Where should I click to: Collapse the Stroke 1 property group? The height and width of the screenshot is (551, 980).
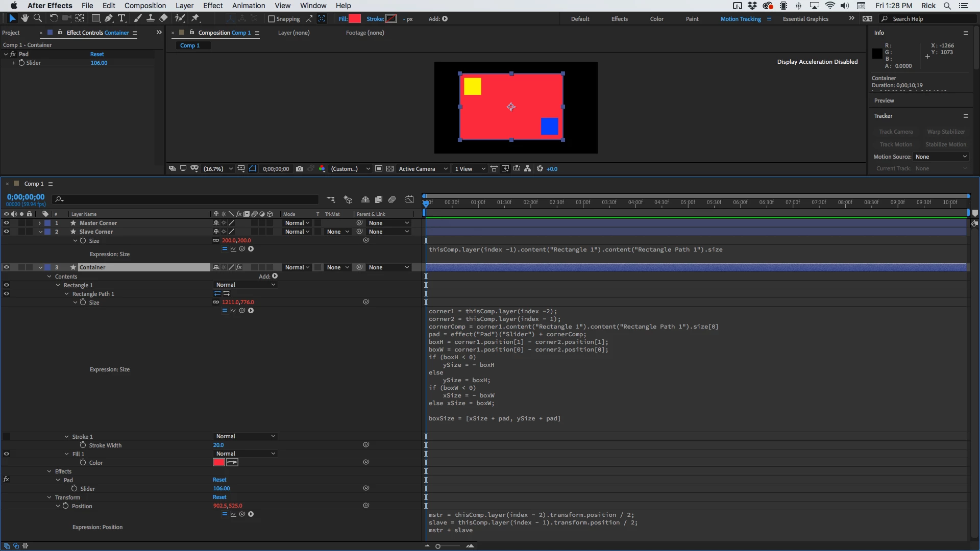click(x=66, y=437)
